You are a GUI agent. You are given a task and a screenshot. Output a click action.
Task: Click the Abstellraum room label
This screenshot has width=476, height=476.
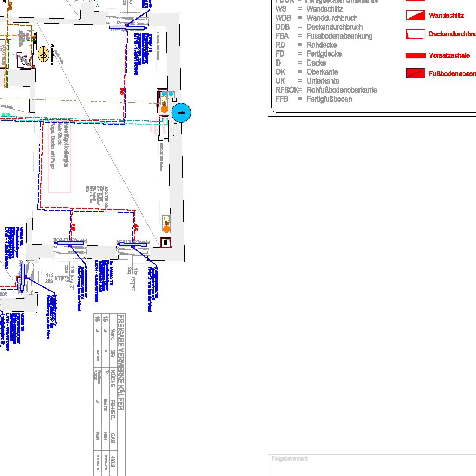pos(53,54)
